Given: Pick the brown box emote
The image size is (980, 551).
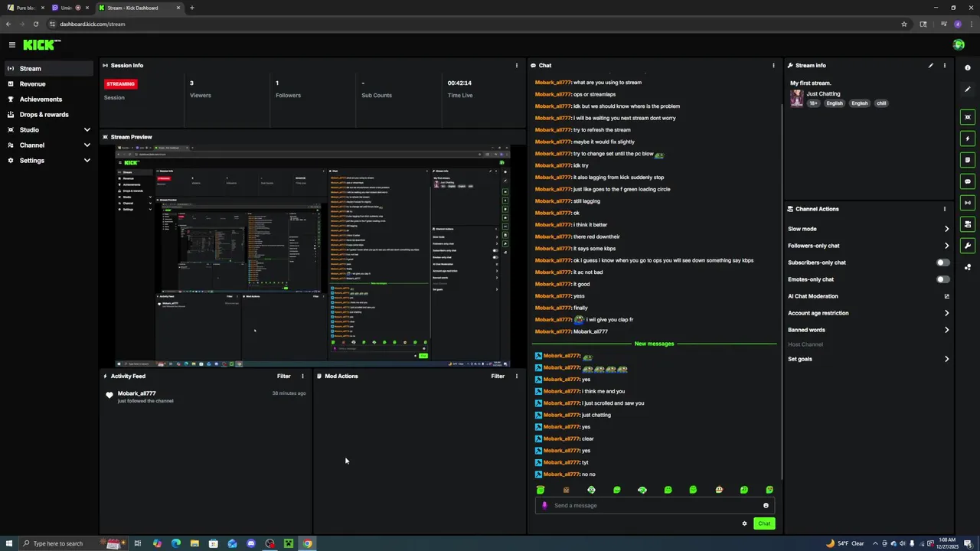Looking at the screenshot, I should 566,490.
